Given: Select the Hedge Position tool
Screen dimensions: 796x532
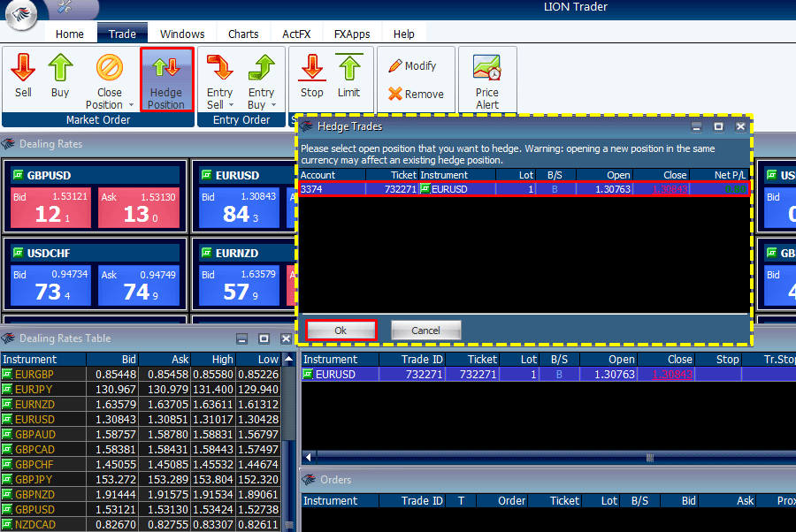Looking at the screenshot, I should click(166, 80).
